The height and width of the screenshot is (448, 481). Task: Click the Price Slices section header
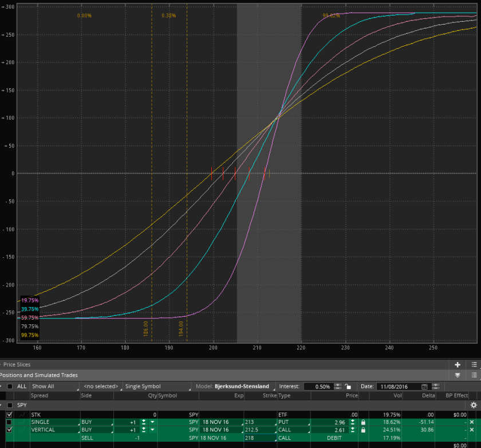(x=16, y=364)
